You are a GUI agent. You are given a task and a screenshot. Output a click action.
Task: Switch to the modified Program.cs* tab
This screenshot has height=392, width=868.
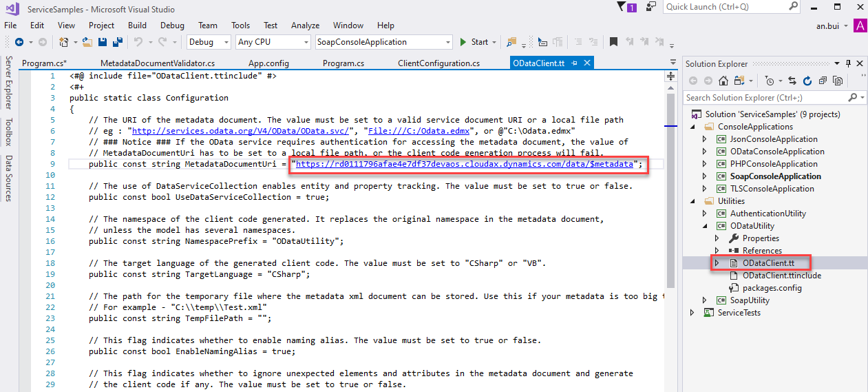tap(44, 63)
